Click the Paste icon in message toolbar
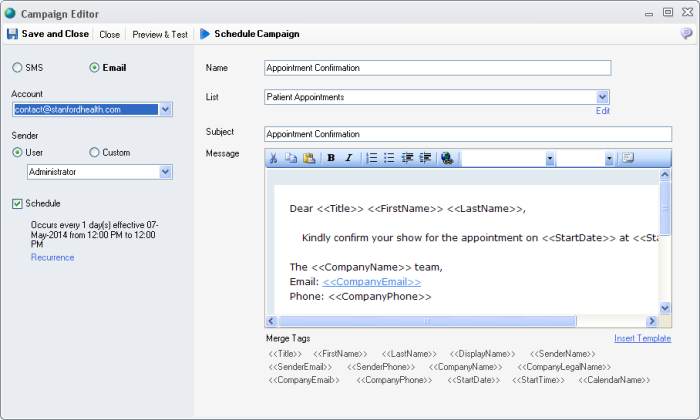This screenshot has height=420, width=700. pyautogui.click(x=309, y=158)
